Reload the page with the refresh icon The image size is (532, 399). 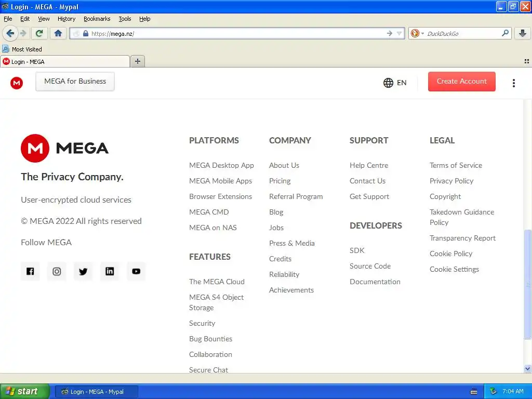(39, 33)
